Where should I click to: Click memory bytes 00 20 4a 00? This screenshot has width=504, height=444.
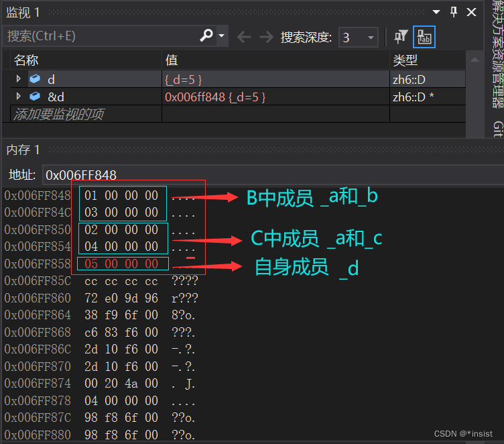click(121, 383)
